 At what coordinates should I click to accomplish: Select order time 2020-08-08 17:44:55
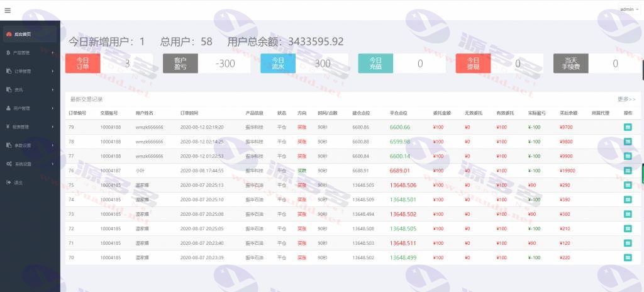202,171
